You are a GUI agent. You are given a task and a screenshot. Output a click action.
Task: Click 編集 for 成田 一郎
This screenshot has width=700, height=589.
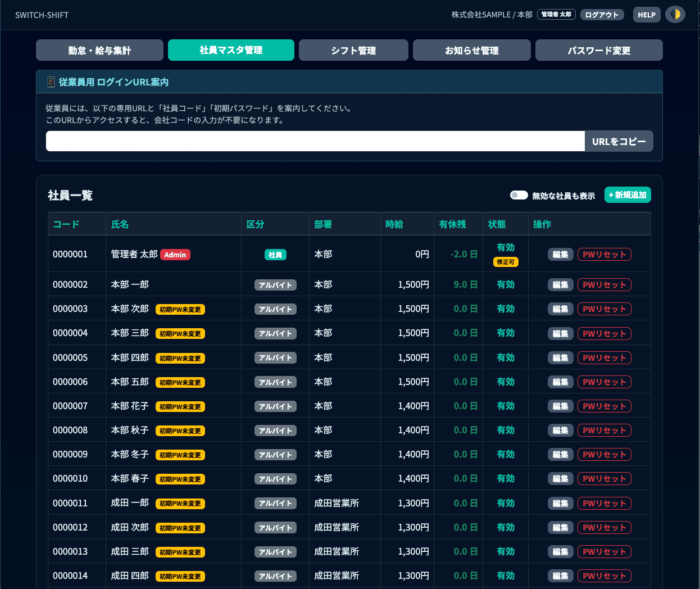pos(560,503)
